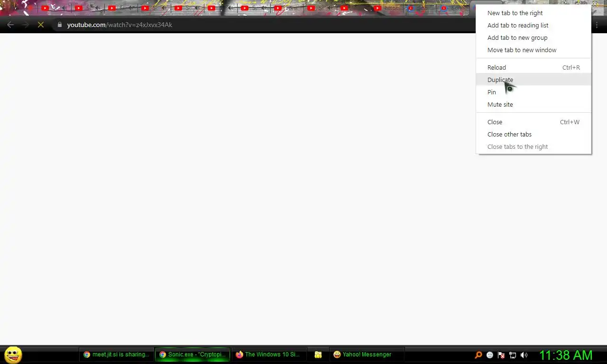Pick "Add tab to new group" option
The width and height of the screenshot is (607, 364).
[x=533, y=37]
